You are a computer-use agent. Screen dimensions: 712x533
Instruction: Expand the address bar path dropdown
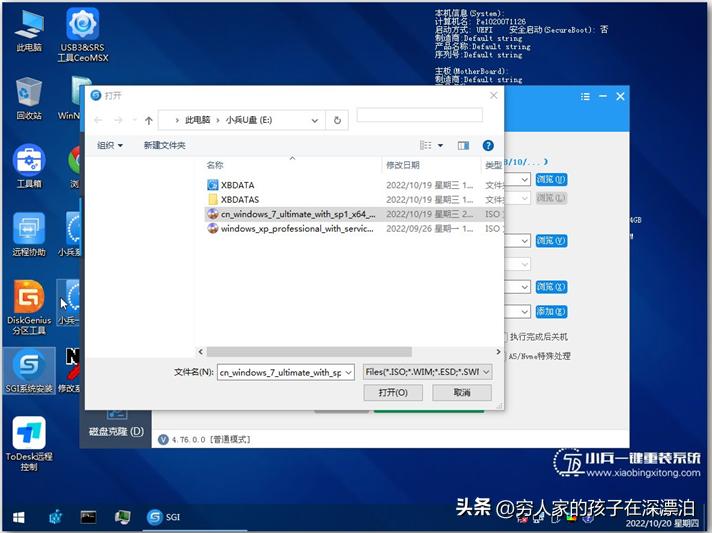[x=314, y=120]
